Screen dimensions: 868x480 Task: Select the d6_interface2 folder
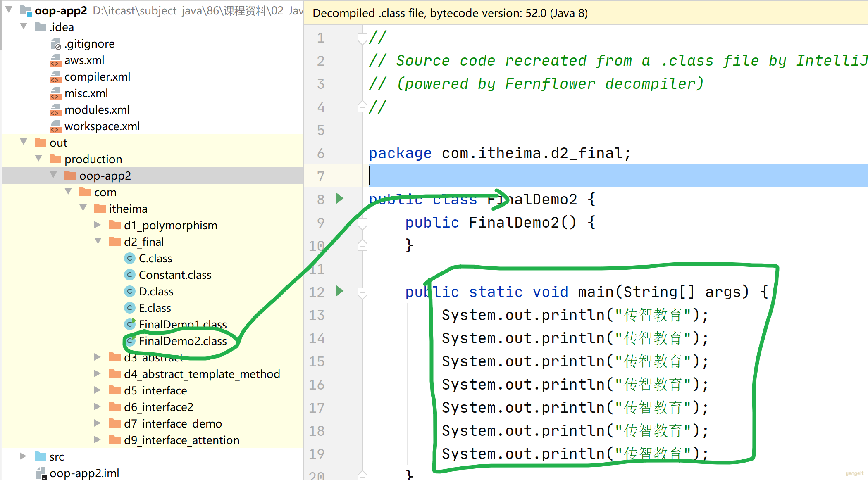(x=159, y=407)
